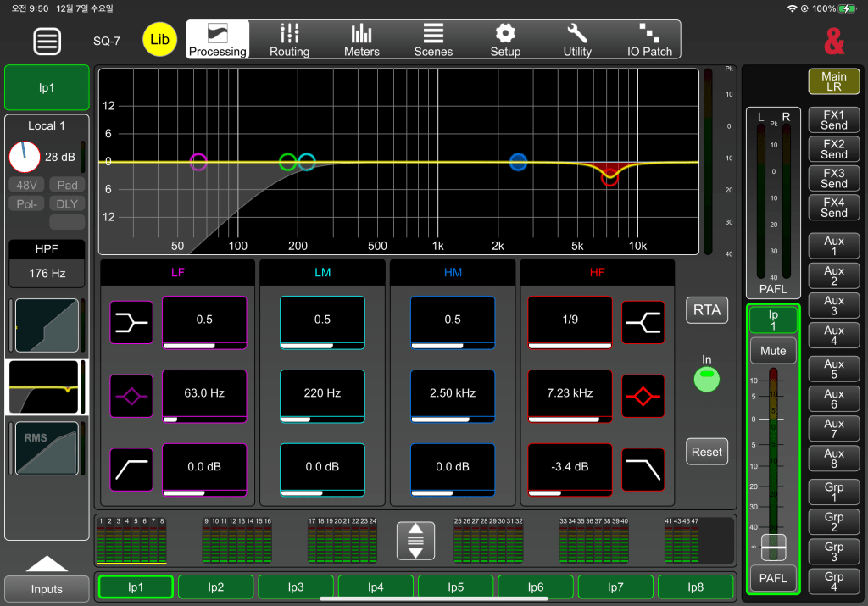Mute the Ip 1 channel
Viewport: 868px width, 606px height.
(772, 350)
